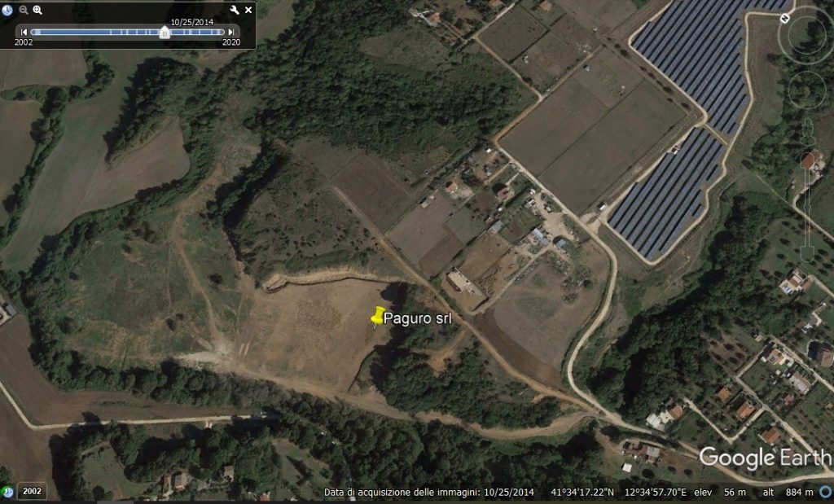This screenshot has height=504, width=834.
Task: Click the 2002 historical imagery button
Action: [x=32, y=491]
